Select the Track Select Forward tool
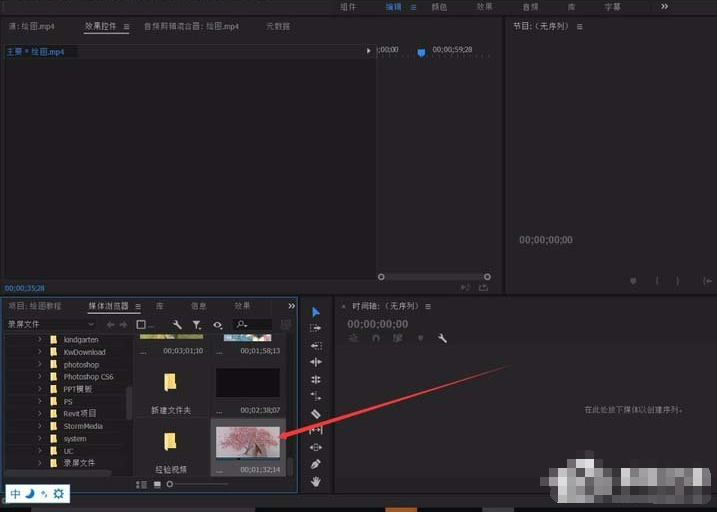The image size is (717, 513). tap(315, 328)
